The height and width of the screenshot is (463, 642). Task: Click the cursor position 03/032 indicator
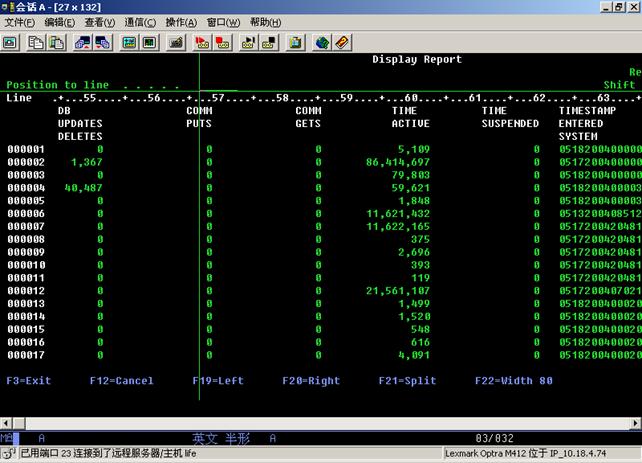[494, 438]
